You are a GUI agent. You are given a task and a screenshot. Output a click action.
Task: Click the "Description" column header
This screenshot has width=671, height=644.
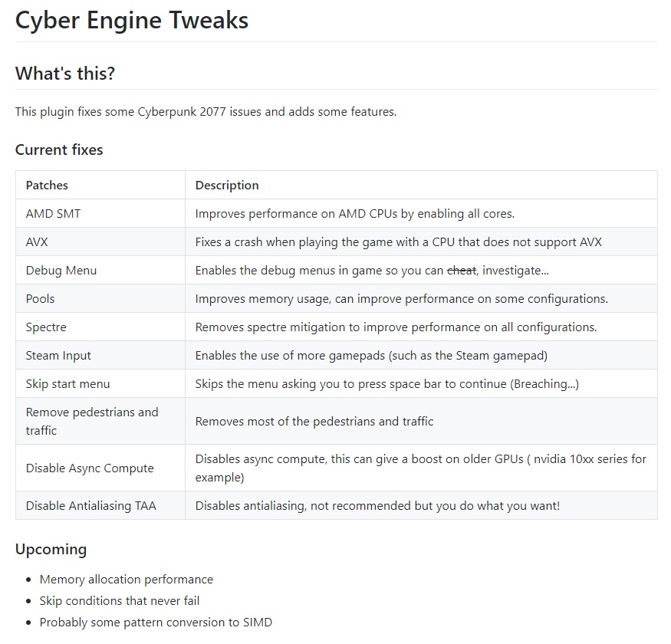(x=227, y=185)
